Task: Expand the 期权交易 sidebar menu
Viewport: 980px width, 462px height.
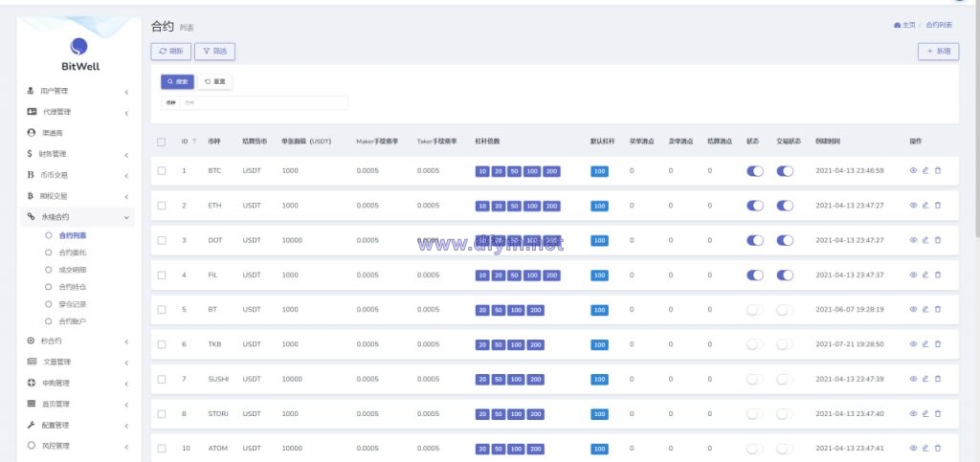Action: [x=78, y=196]
